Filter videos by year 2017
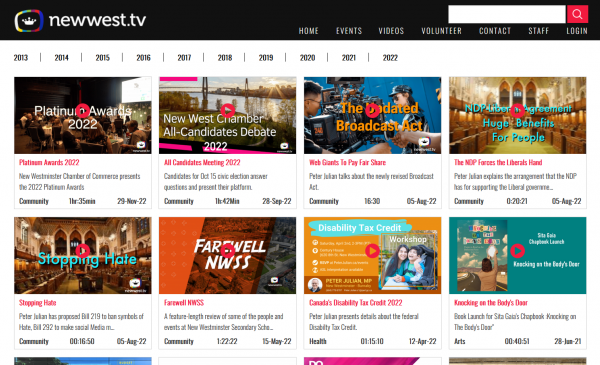The image size is (600, 365). (x=184, y=58)
